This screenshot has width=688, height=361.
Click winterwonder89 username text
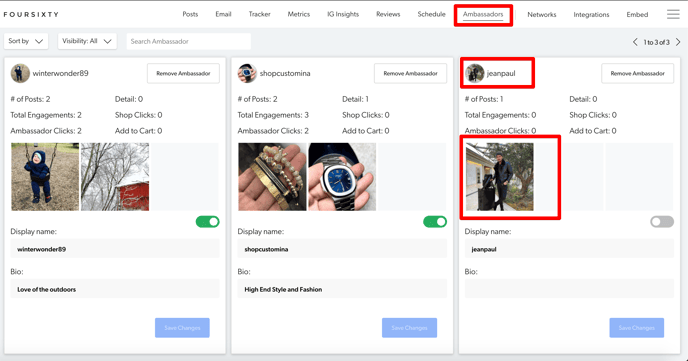61,73
